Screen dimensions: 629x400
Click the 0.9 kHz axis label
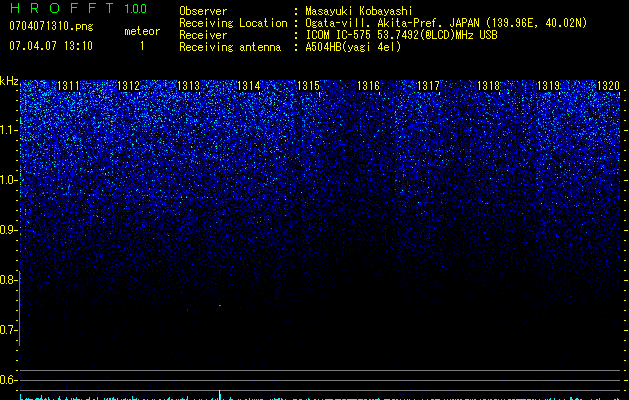[9, 230]
